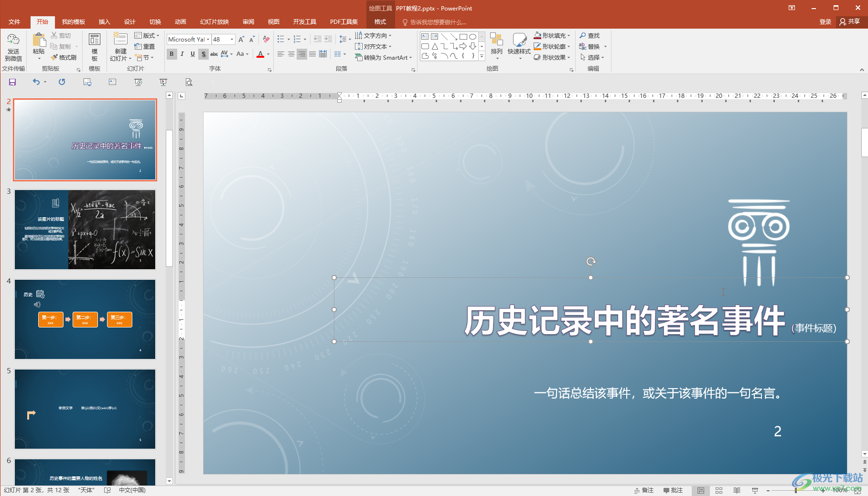Switch to the Animations (动画) tab
Screen dimensions: 868x496
point(180,22)
